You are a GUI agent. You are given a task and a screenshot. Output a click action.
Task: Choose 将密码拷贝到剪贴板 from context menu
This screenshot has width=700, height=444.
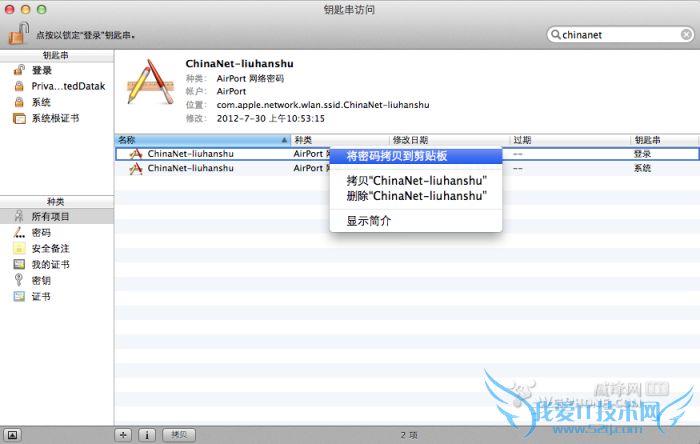click(416, 156)
